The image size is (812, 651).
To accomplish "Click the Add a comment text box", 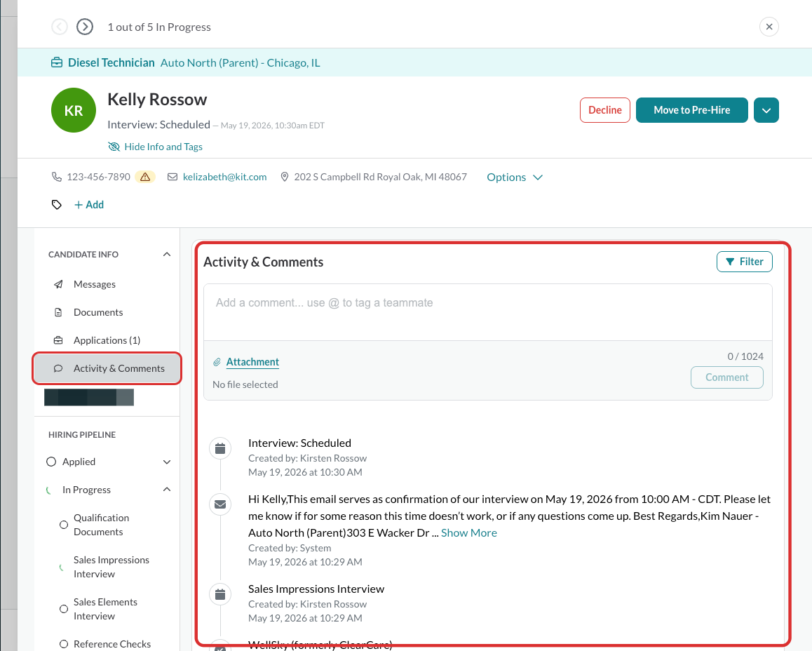I will pos(487,311).
